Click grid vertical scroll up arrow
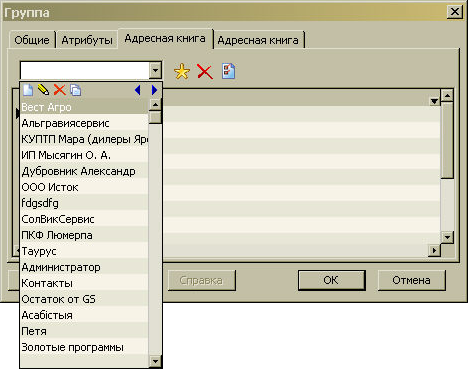The height and width of the screenshot is (369, 468). point(447,96)
